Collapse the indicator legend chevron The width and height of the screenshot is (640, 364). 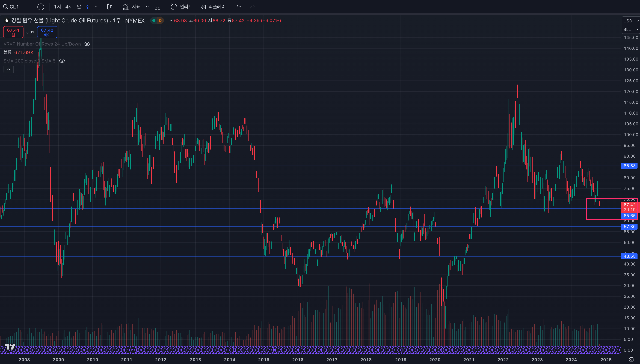tap(8, 70)
